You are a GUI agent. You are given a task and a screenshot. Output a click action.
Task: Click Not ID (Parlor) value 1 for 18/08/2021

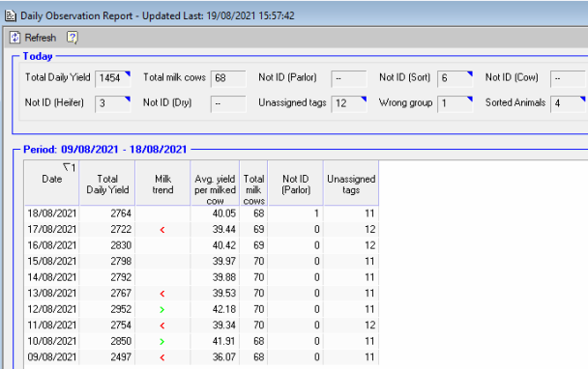click(316, 213)
